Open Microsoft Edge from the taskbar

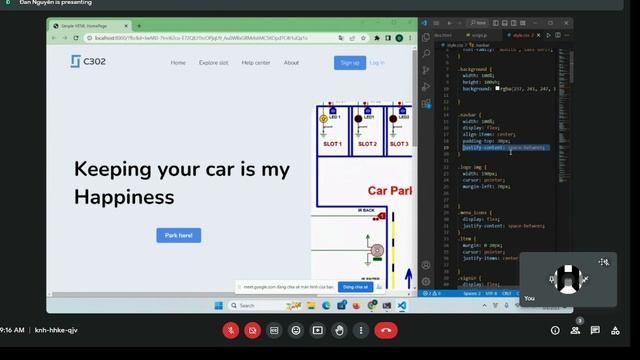click(x=326, y=305)
